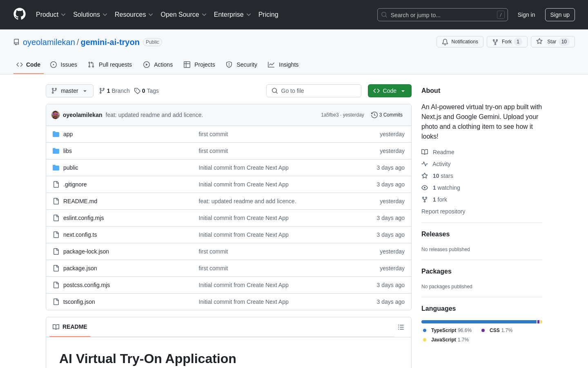Viewport: 588px width, 368px height.
Task: Click the pulse icon beside Activity
Action: click(425, 164)
